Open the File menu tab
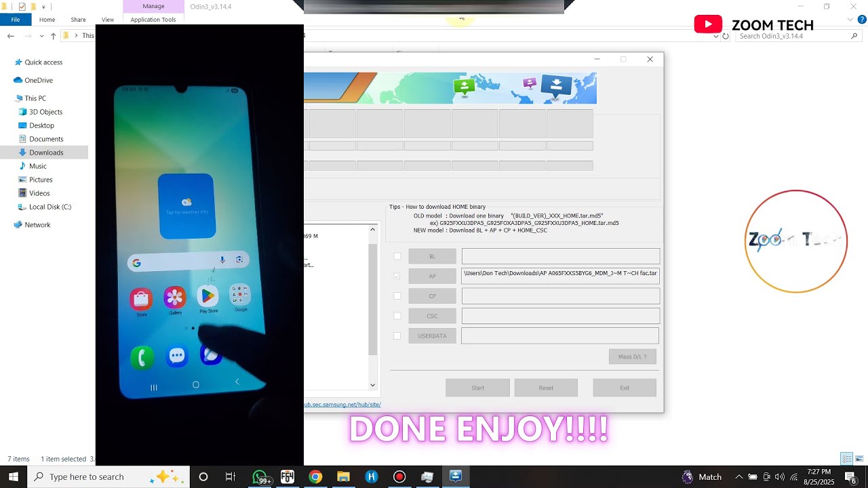 (x=15, y=20)
